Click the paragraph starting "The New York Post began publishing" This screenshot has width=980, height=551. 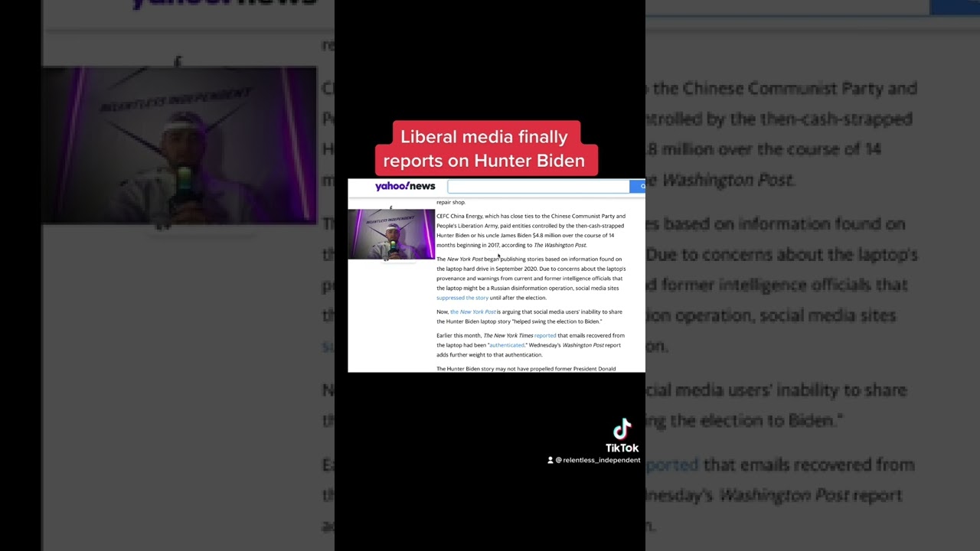(x=531, y=279)
